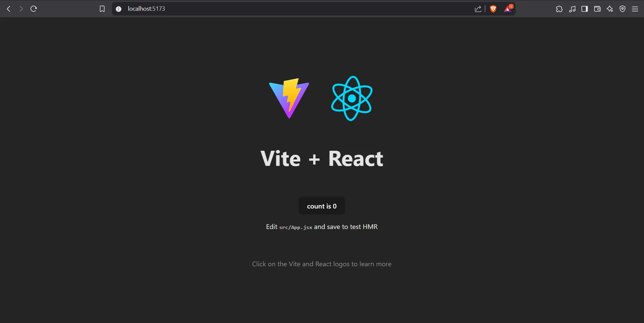
Task: Reload the localhost:5173 page
Action: [x=33, y=9]
